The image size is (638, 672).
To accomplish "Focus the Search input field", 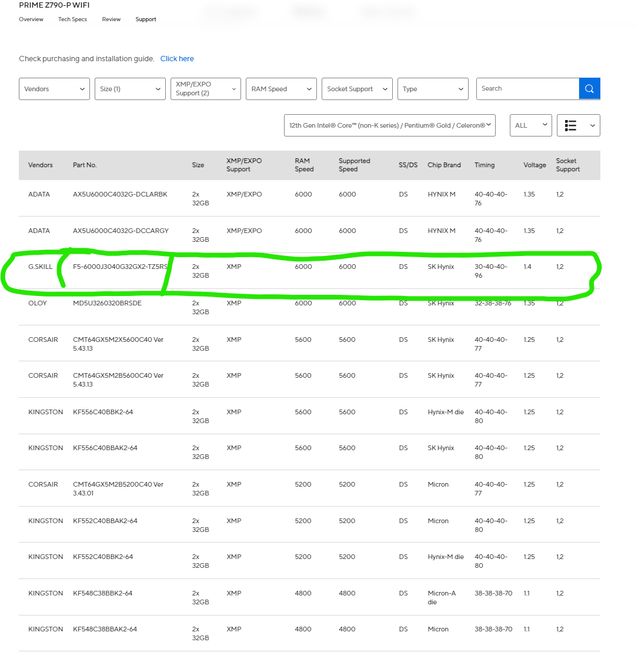I will [527, 89].
